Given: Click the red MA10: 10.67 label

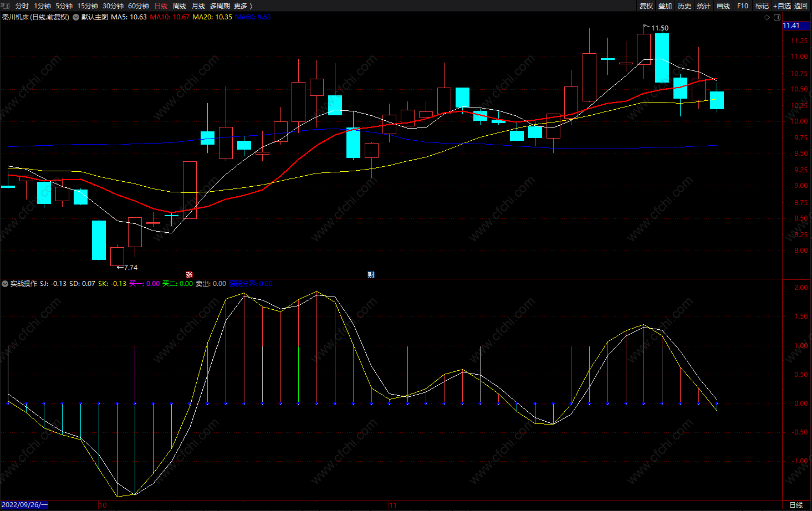Looking at the screenshot, I should 170,17.
